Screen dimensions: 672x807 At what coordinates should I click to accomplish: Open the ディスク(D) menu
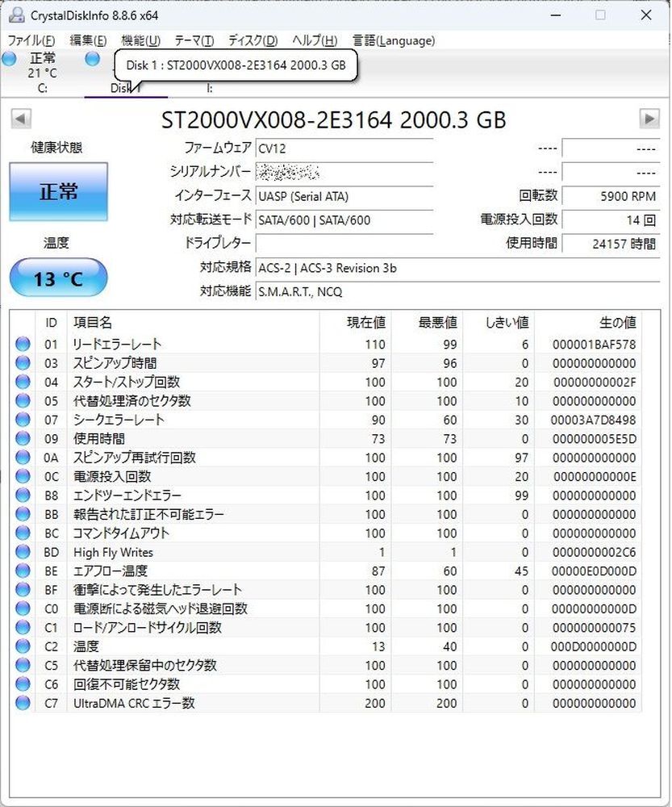click(253, 40)
